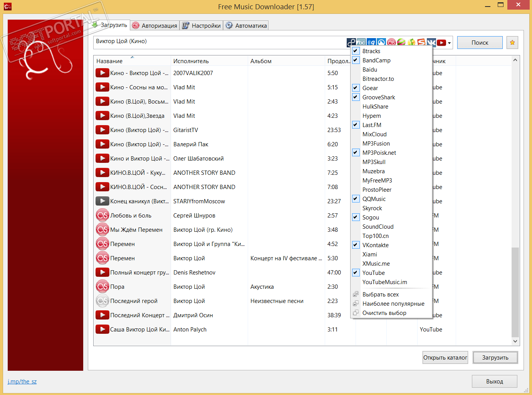This screenshot has height=395, width=532.
Task: Click the Поиск search button
Action: click(480, 42)
